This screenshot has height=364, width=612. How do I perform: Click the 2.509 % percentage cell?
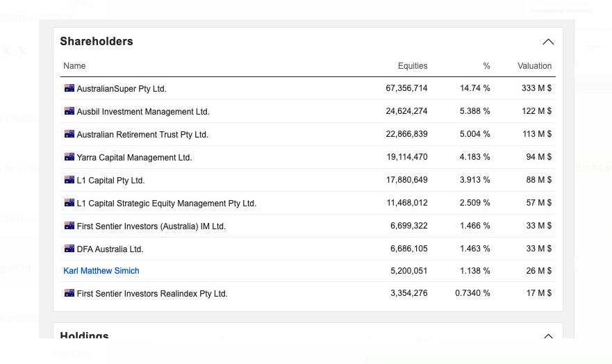point(474,203)
